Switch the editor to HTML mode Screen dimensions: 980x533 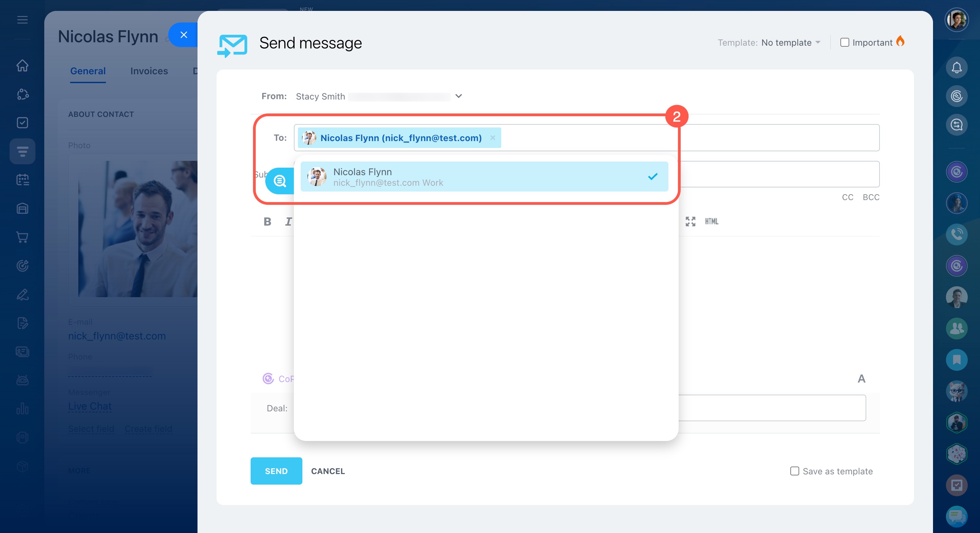711,222
